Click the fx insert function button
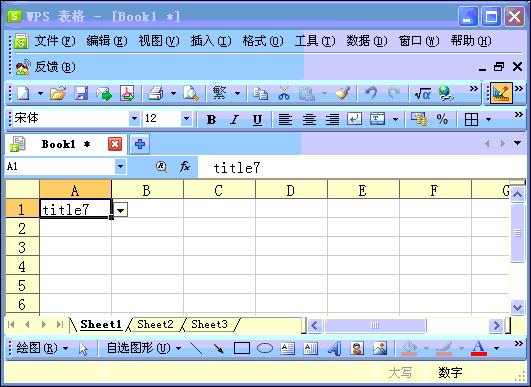The image size is (531, 387). tap(185, 166)
